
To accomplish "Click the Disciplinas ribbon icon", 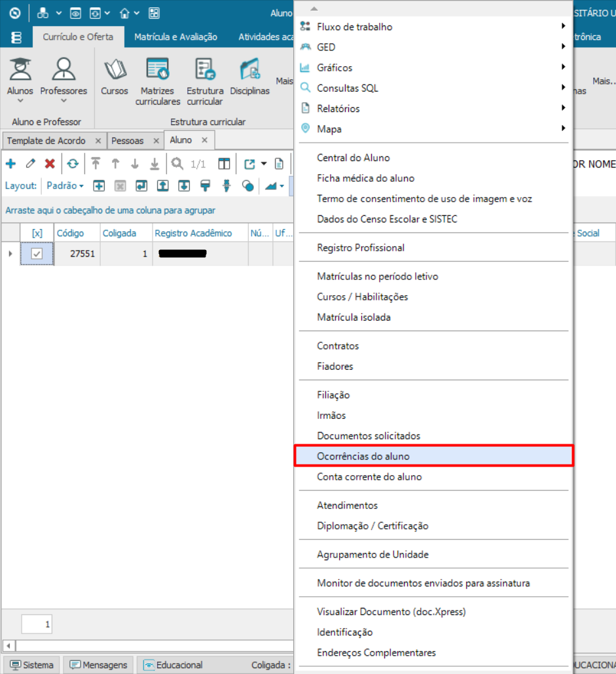I will pos(249,78).
